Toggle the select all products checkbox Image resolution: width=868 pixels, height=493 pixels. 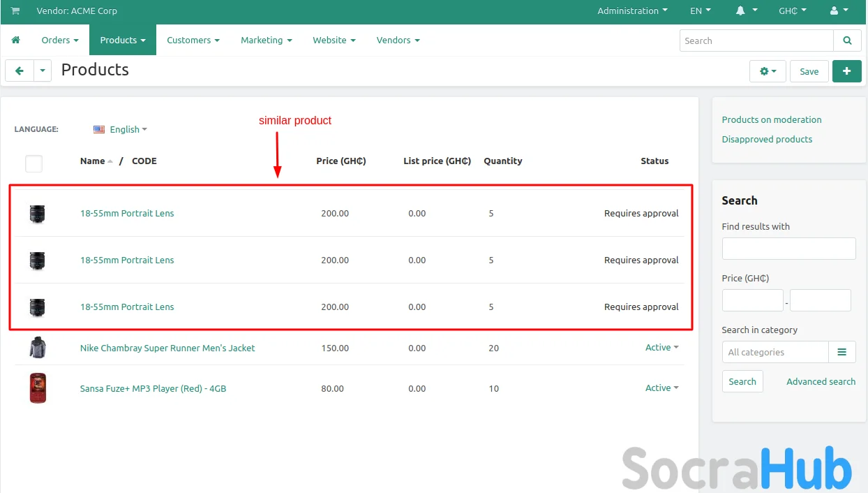pyautogui.click(x=33, y=164)
